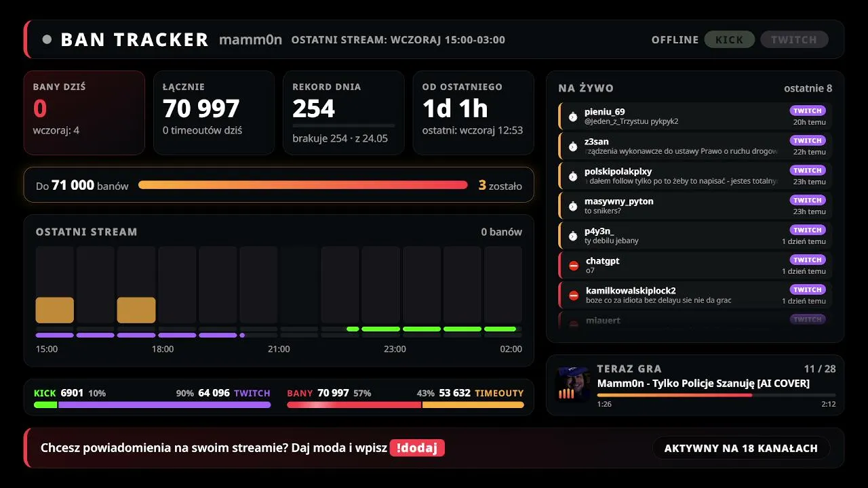Click the grey status dot before BAN TRACKER
868x488 pixels.
coord(47,39)
